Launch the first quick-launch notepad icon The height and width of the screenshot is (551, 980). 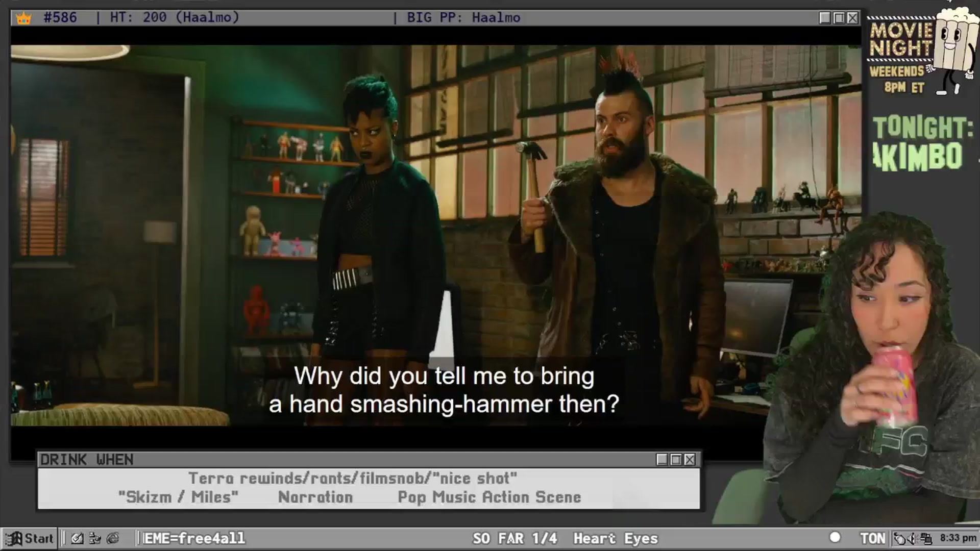[77, 538]
